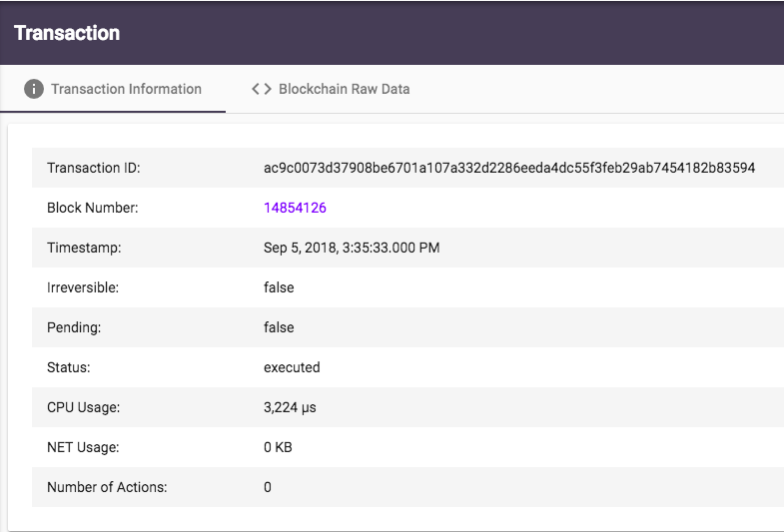Select the 3,224 µs CPU value
The height and width of the screenshot is (532, 784).
(290, 407)
